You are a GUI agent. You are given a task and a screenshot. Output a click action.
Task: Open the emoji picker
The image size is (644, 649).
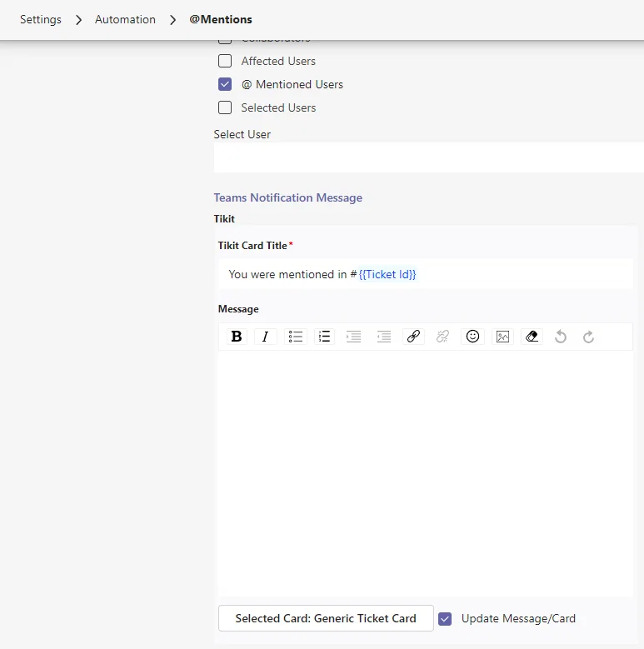tap(472, 337)
